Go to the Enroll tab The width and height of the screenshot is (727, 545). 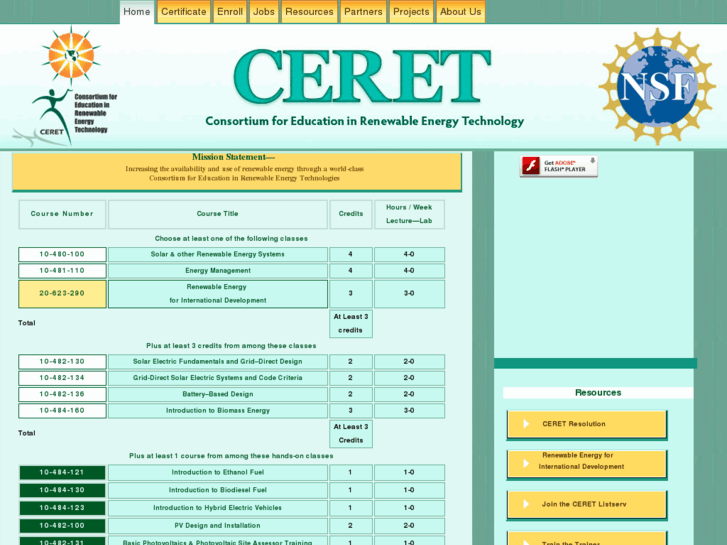click(x=230, y=12)
